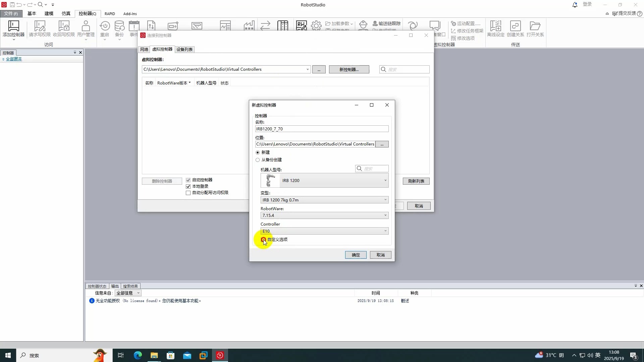
Task: Click the machine model search field
Action: [372, 169]
